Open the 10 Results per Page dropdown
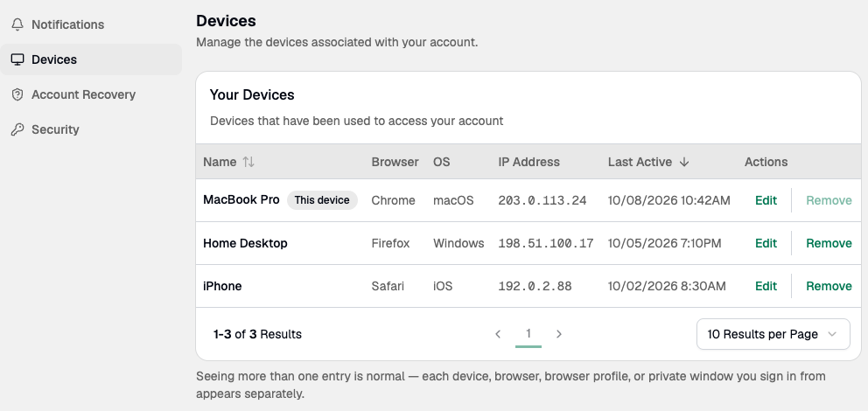This screenshot has width=868, height=411. point(773,334)
